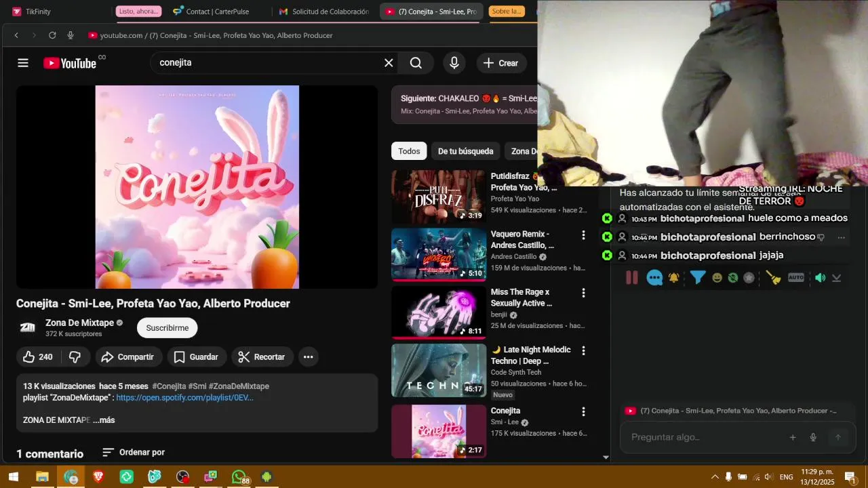Viewport: 868px width, 488px height.
Task: Like the Conejita video
Action: click(38, 357)
